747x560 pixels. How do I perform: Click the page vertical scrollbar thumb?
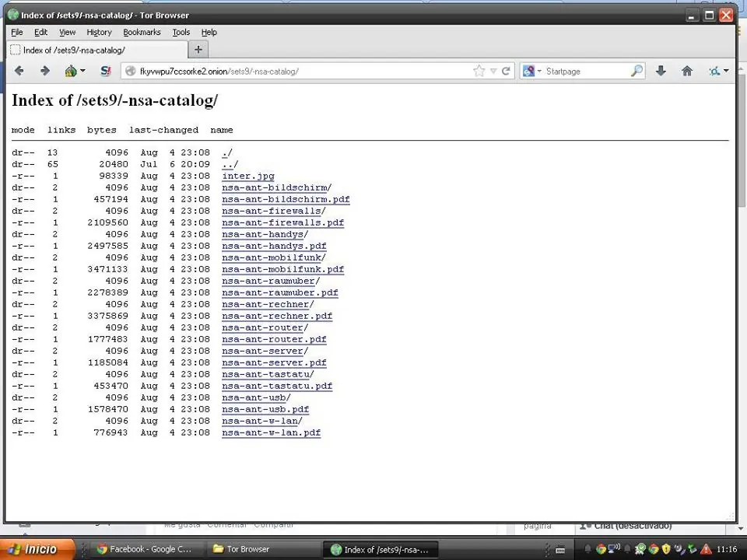click(x=742, y=141)
